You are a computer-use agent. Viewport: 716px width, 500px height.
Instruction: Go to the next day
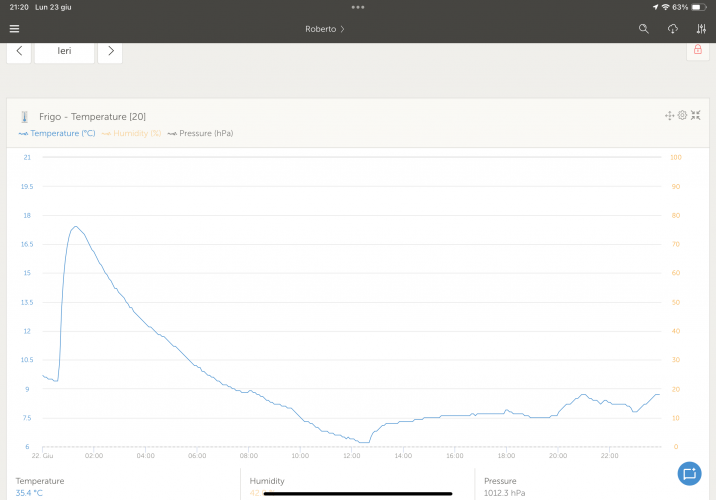[110, 50]
